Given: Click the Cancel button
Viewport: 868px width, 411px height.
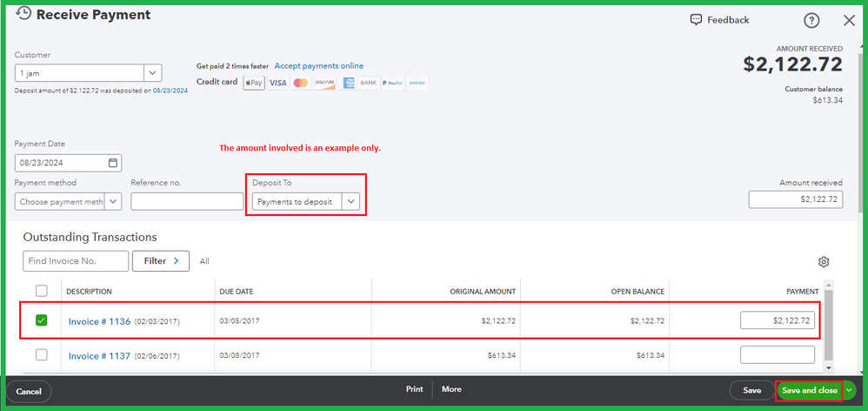Looking at the screenshot, I should pos(29,391).
